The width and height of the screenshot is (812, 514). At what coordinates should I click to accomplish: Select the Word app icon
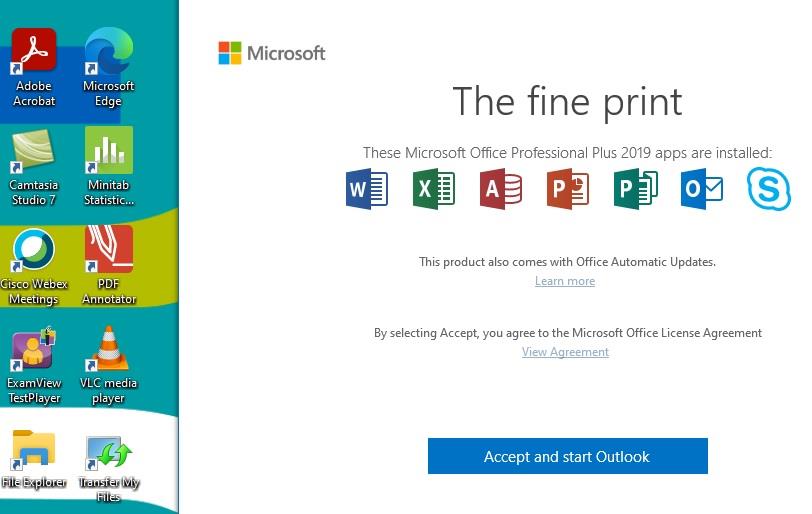pos(367,189)
